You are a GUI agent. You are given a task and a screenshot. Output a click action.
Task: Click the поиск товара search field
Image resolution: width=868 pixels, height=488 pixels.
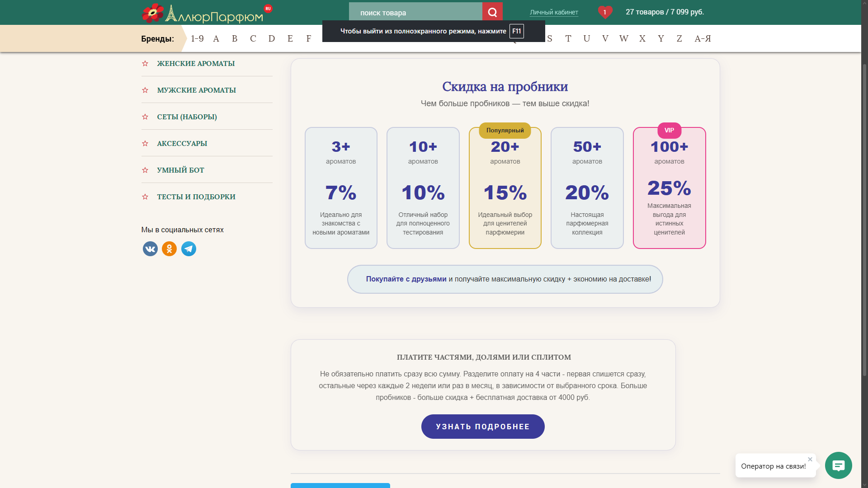tap(415, 13)
